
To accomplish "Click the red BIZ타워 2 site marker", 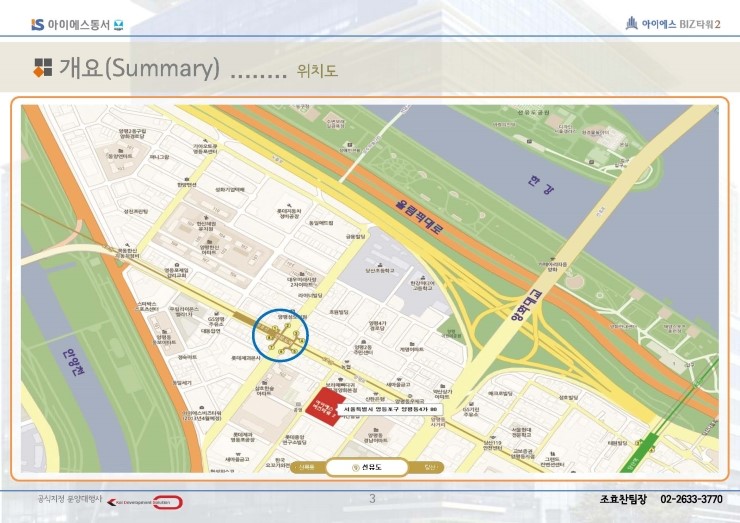I will click(325, 407).
